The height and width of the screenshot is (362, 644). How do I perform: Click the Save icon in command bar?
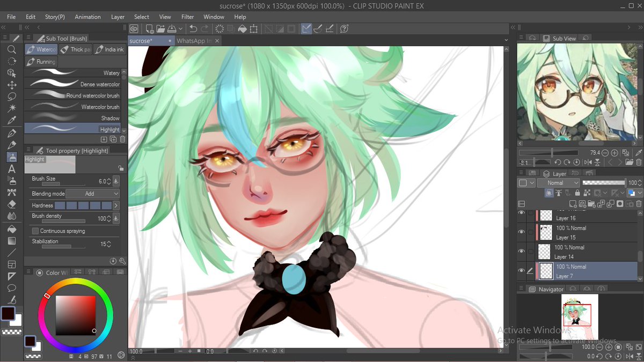[171, 28]
